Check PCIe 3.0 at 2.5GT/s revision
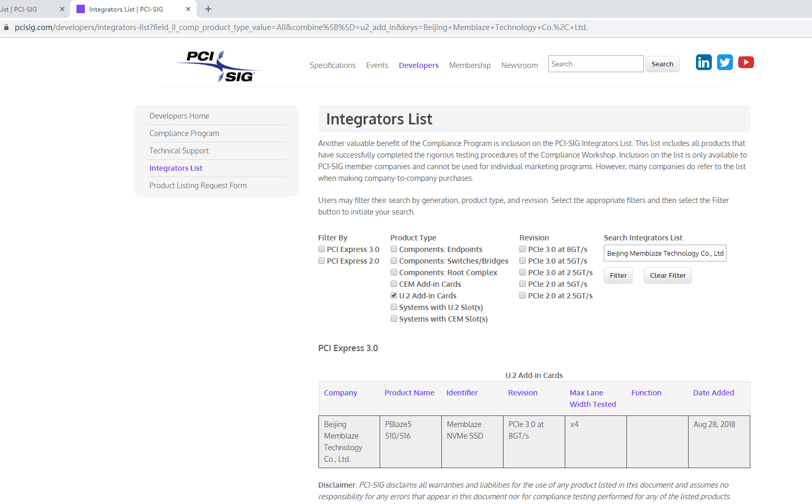This screenshot has height=504, width=812. click(523, 272)
